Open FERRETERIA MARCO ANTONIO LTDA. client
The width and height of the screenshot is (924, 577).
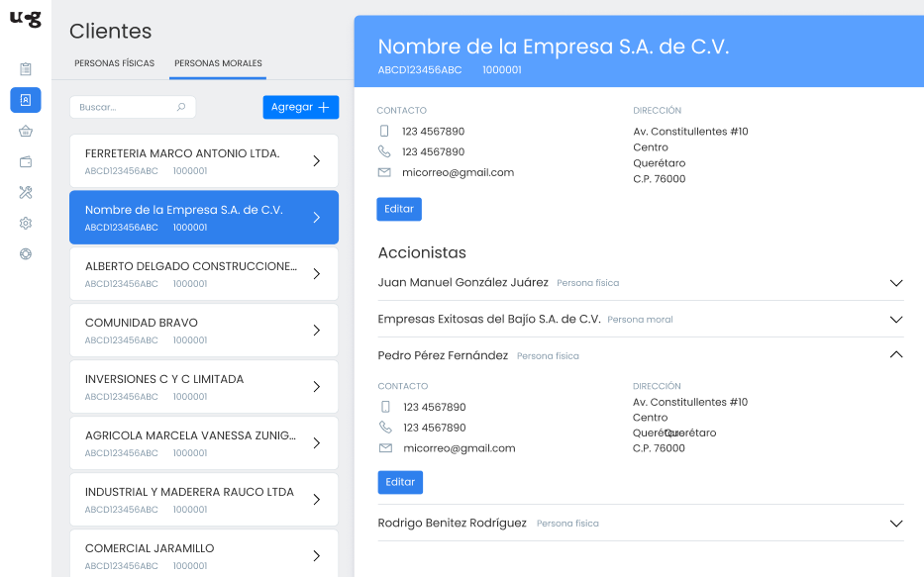203,160
